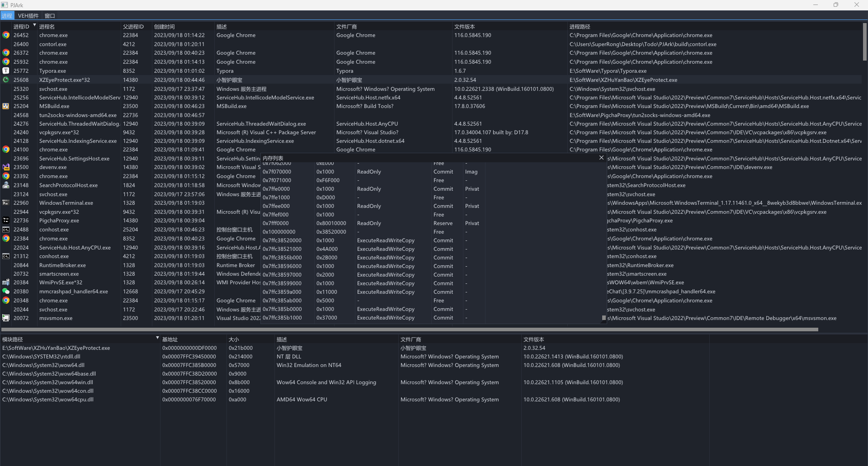
Task: Click MSBuild icon of process 25204
Action: tap(6, 106)
